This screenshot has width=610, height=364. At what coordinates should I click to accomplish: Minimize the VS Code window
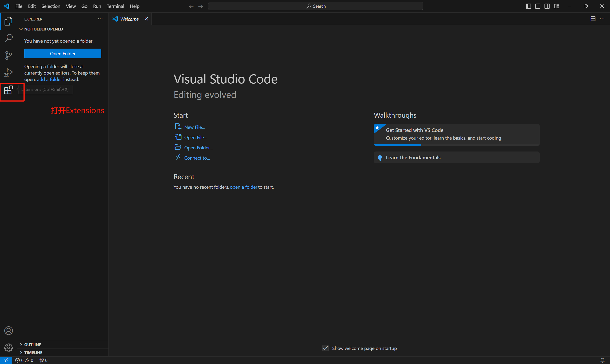point(569,6)
